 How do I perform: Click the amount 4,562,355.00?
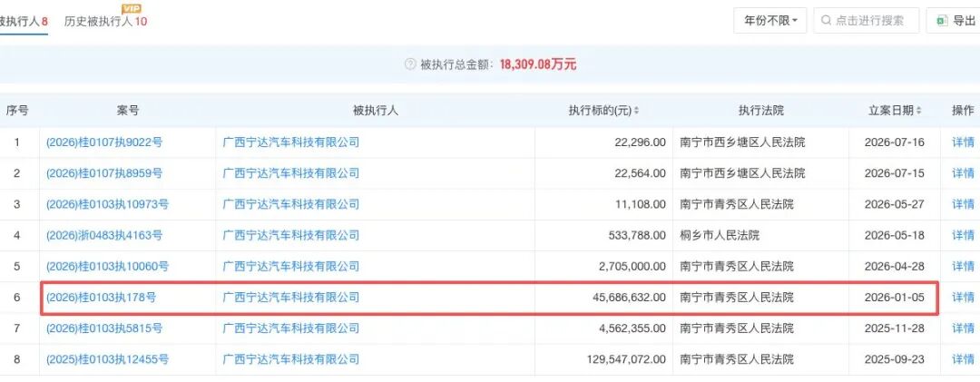(632, 328)
